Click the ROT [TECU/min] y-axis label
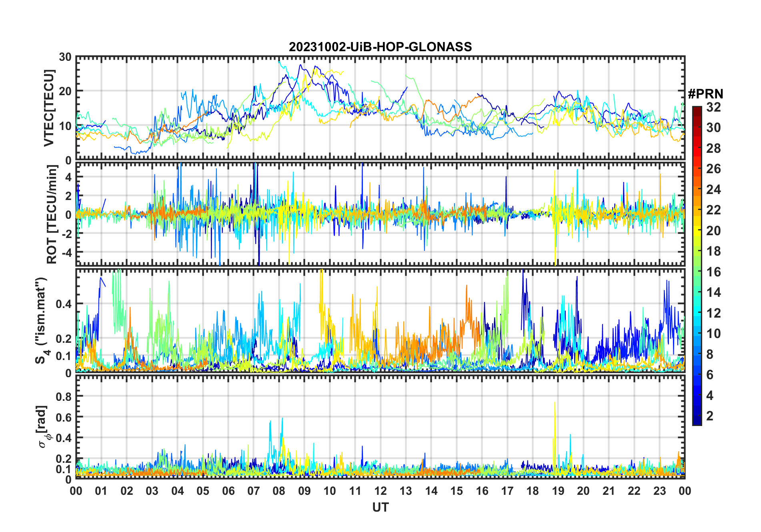 (52, 214)
